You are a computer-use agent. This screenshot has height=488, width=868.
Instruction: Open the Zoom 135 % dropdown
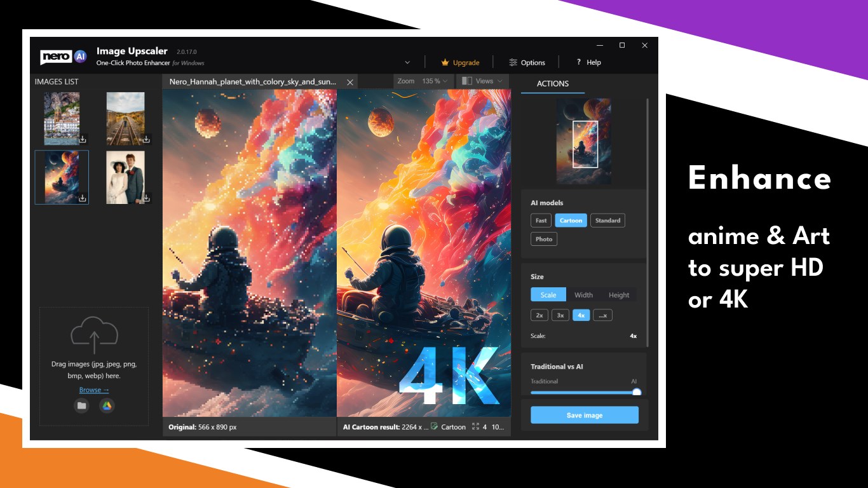pos(423,81)
